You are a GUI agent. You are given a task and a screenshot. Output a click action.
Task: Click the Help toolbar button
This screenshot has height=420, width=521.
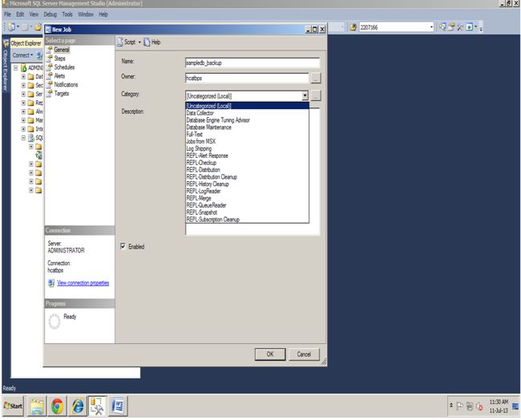[152, 42]
